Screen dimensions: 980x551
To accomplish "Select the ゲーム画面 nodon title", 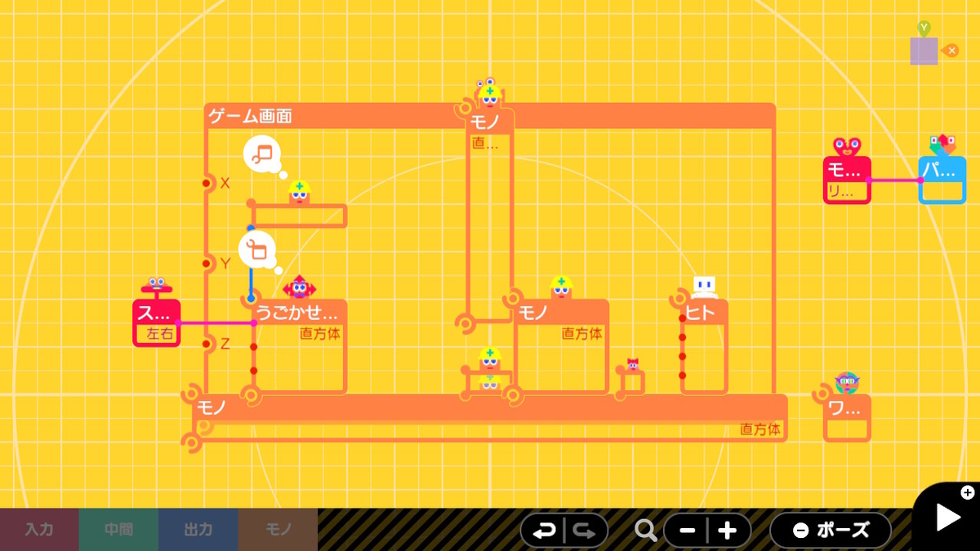I will [x=251, y=116].
